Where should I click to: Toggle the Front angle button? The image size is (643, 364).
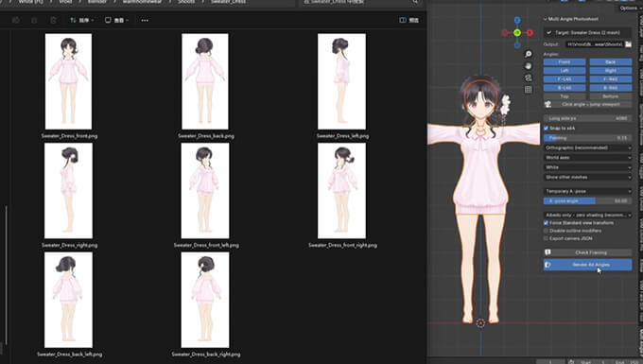pos(565,61)
